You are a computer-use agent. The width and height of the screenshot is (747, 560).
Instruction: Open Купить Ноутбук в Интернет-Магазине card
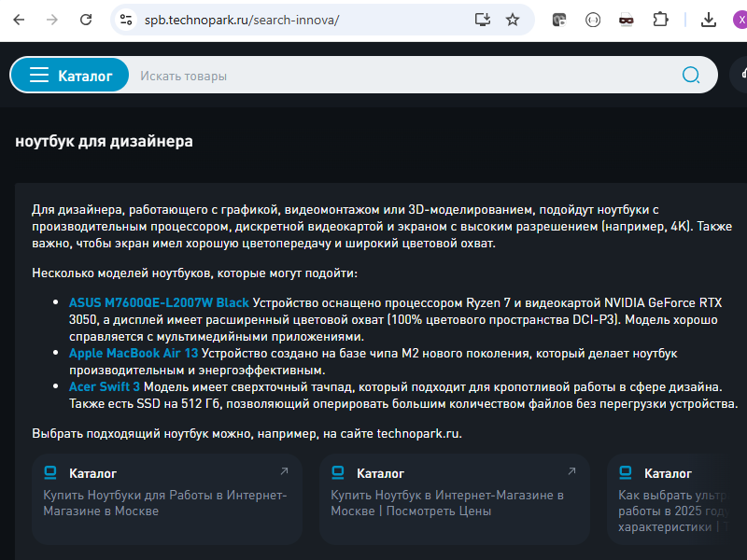(455, 499)
